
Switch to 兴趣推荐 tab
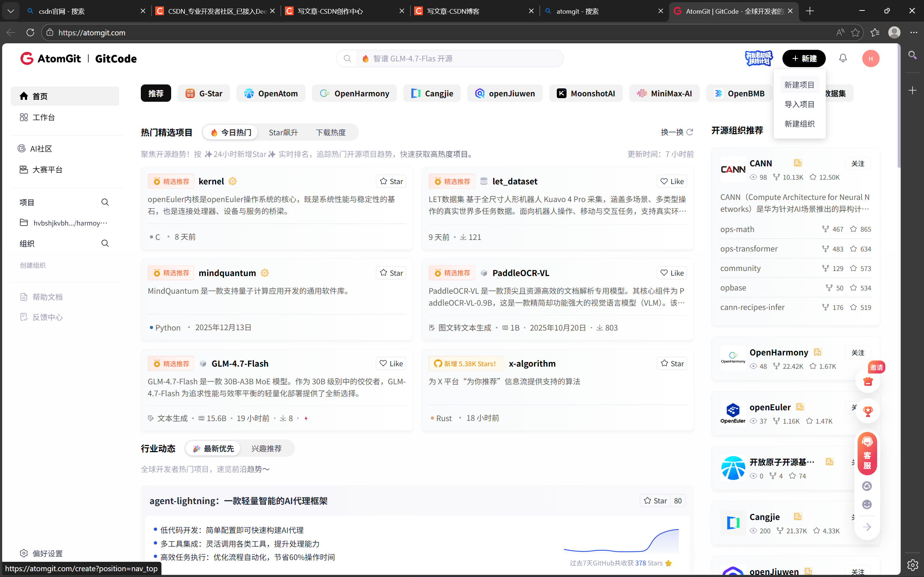[266, 449]
